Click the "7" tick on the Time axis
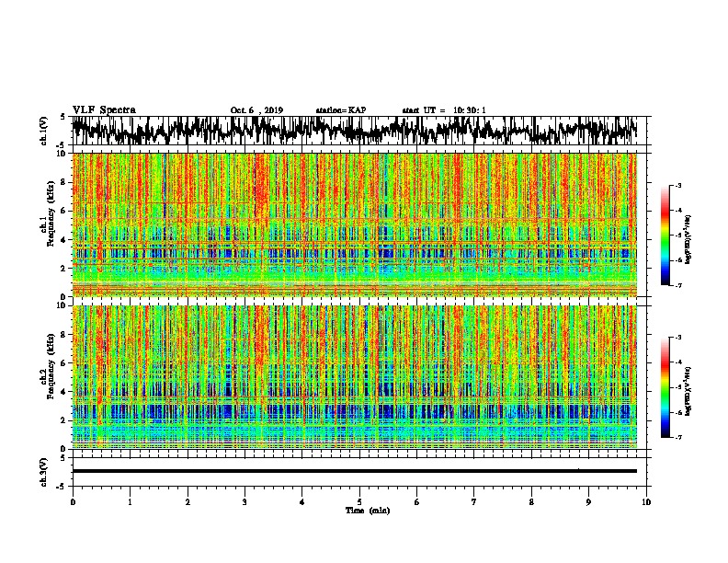The width and height of the screenshot is (728, 563). click(474, 501)
